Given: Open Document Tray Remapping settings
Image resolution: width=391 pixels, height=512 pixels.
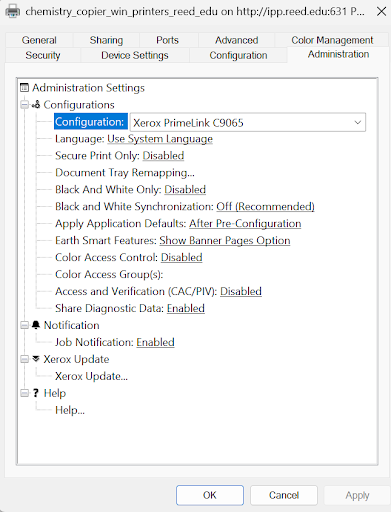Looking at the screenshot, I should pyautogui.click(x=125, y=173).
